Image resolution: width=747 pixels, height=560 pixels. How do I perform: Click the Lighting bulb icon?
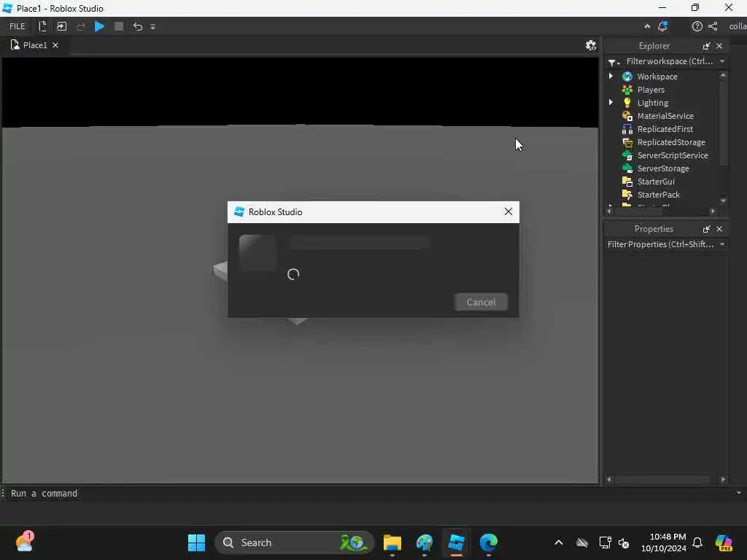(x=627, y=103)
